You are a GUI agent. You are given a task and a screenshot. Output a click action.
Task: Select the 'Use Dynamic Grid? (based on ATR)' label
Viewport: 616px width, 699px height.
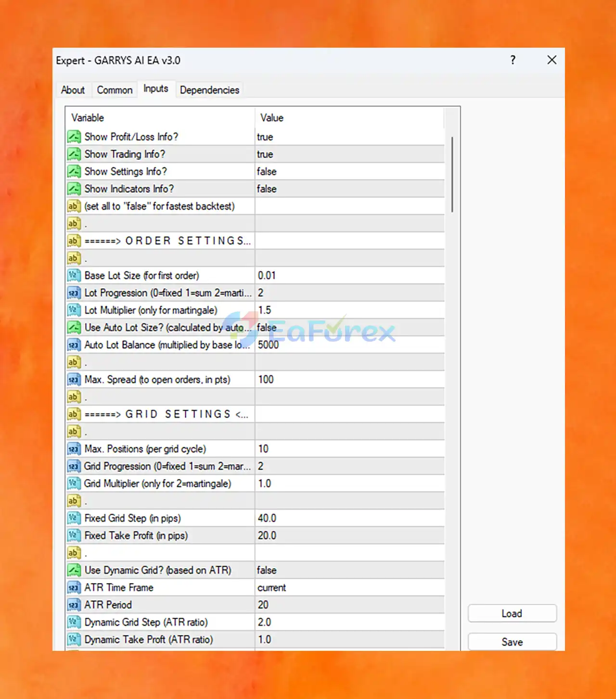[158, 570]
